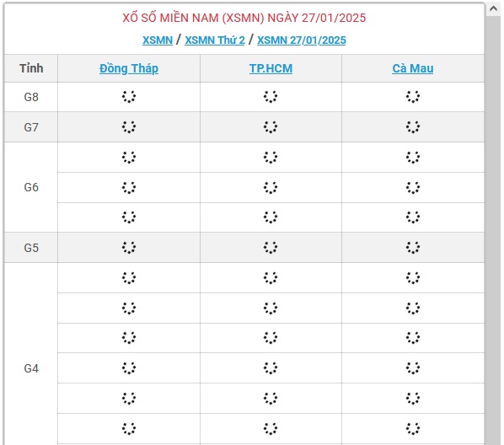504x445 pixels.
Task: Click loading spinner in G8 Cà Mau cell
Action: [x=413, y=97]
